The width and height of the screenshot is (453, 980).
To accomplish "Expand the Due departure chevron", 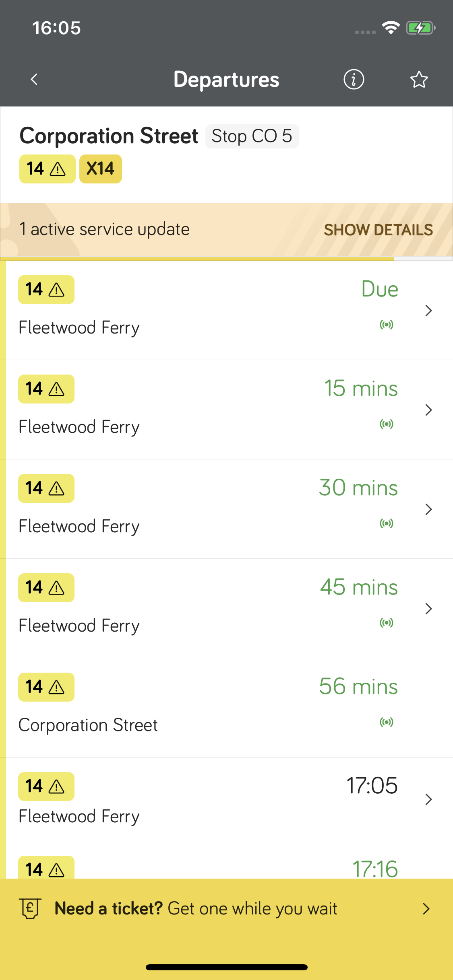I will pyautogui.click(x=428, y=311).
